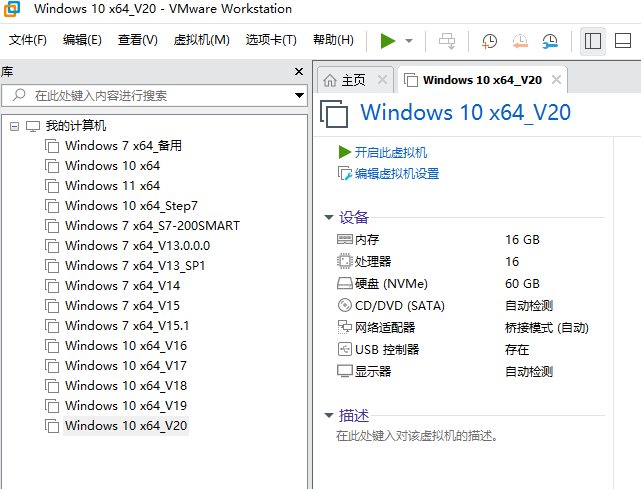Select Windows 11 x64 in library

(x=112, y=185)
